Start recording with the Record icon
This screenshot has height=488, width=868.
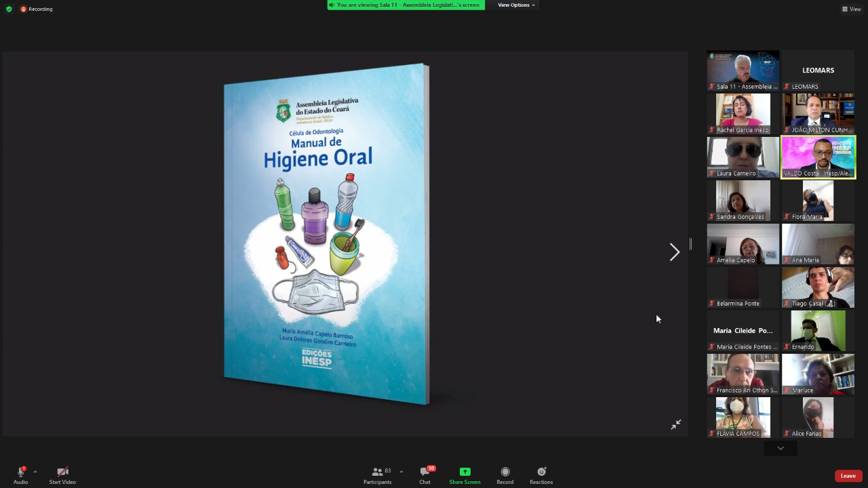click(505, 472)
